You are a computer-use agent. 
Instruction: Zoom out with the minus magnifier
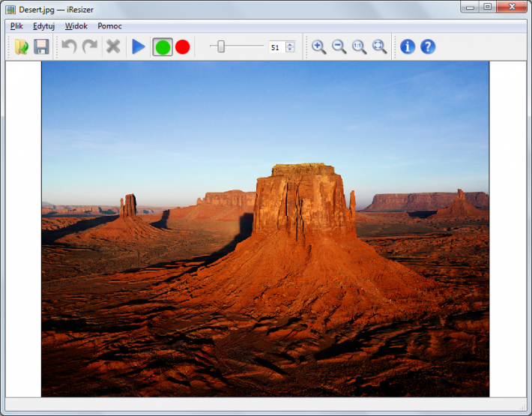pos(339,46)
